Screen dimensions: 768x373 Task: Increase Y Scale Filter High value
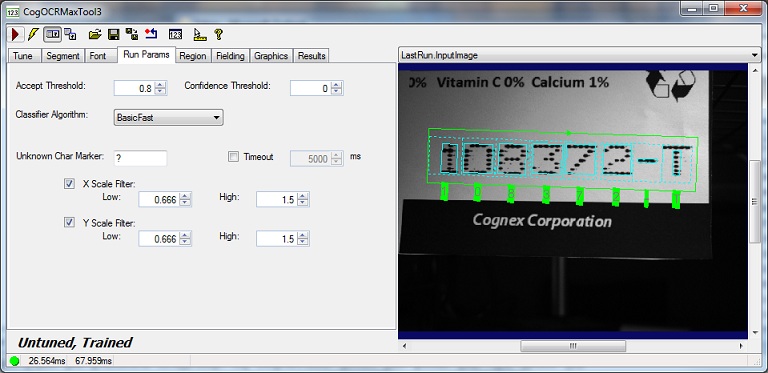(303, 235)
